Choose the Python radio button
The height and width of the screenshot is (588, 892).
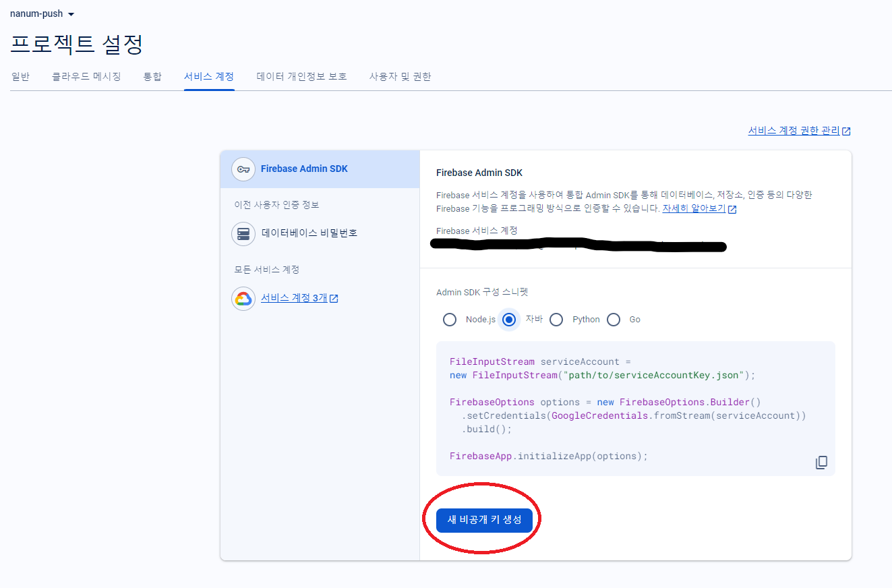(x=556, y=320)
